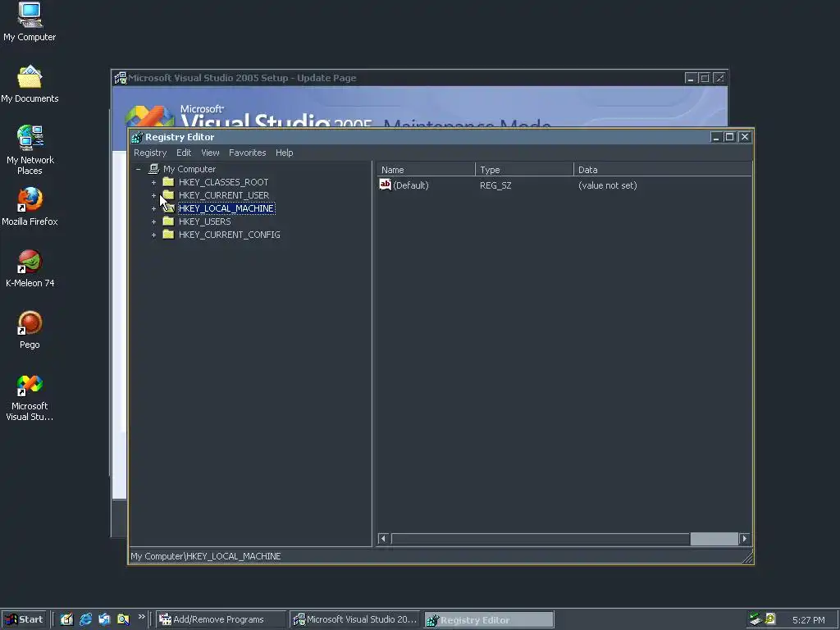This screenshot has height=630, width=840.
Task: Click the REG_SZ type cell
Action: [x=495, y=185]
